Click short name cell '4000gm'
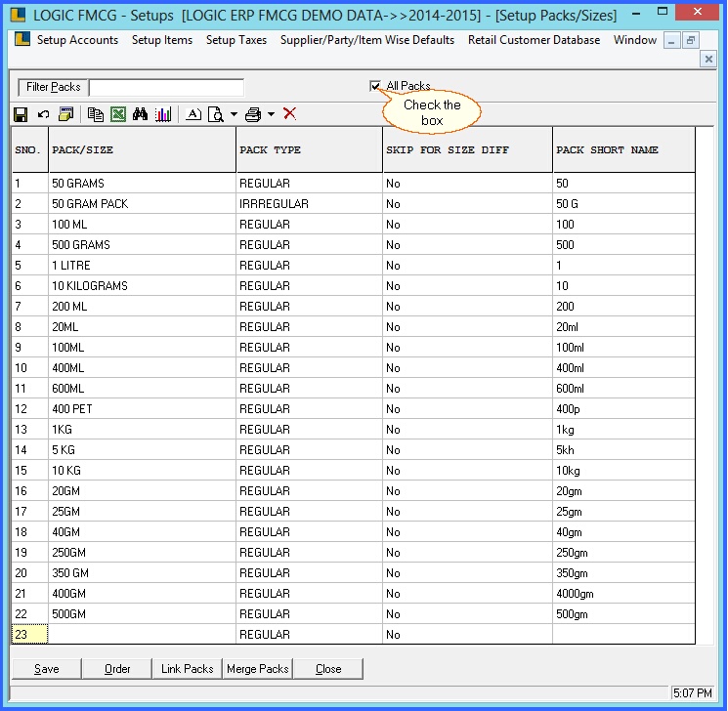 click(624, 594)
